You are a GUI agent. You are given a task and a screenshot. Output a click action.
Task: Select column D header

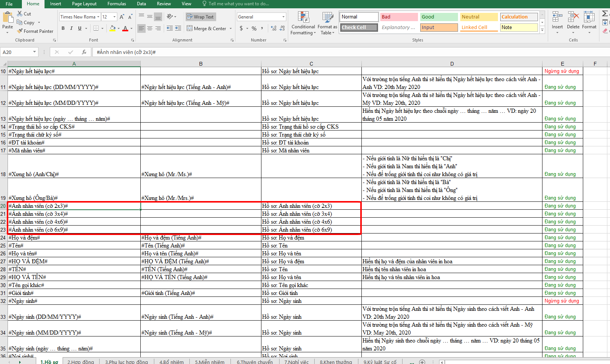tap(452, 64)
